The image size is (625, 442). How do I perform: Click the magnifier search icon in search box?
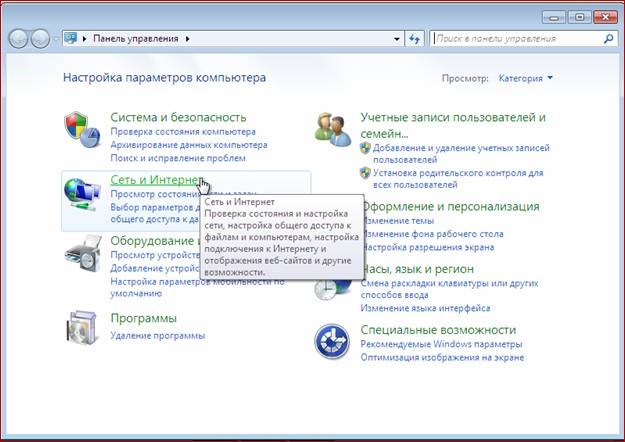tap(608, 39)
